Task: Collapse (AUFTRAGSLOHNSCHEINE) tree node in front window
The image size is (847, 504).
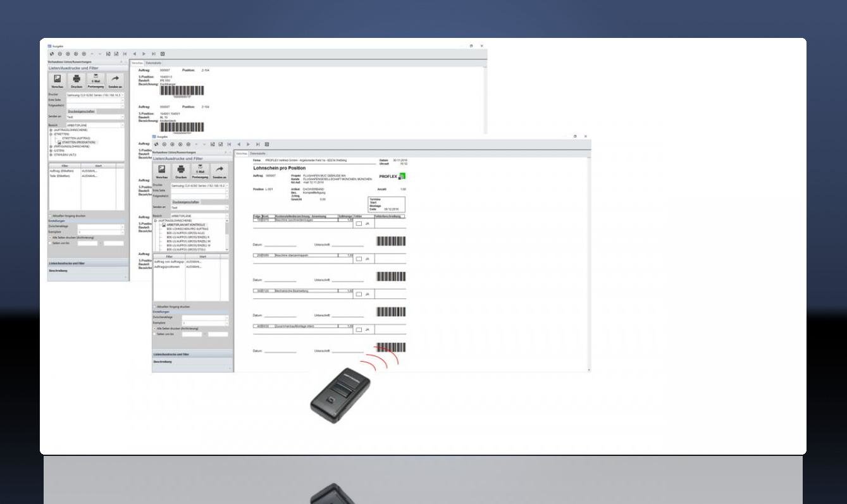Action: pos(155,221)
